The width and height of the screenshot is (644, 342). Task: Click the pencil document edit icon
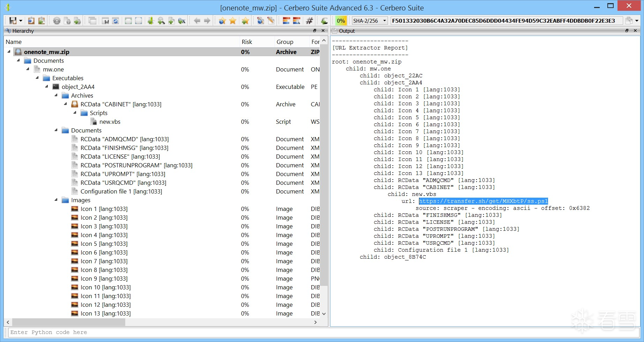271,21
